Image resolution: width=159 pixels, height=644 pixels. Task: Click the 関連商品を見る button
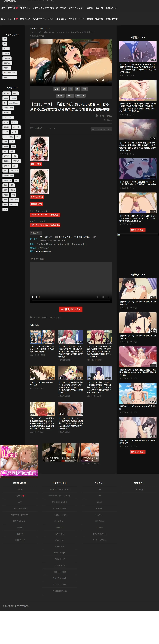tap(36, 204)
